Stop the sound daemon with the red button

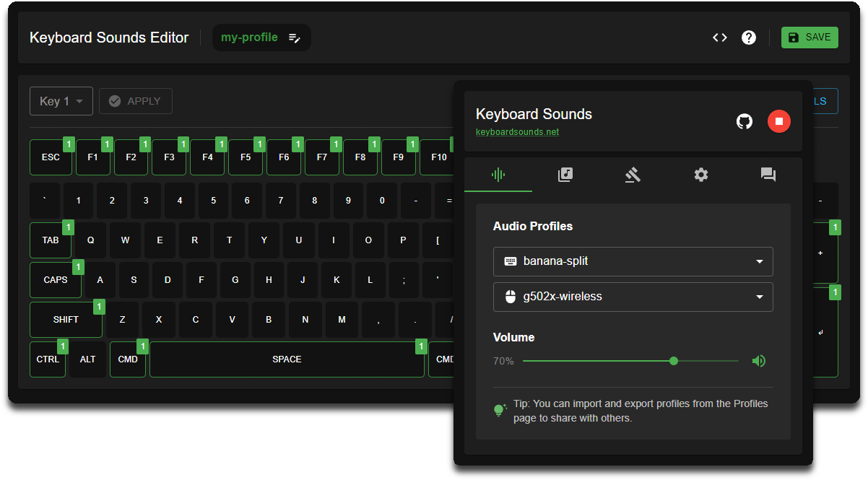click(779, 121)
